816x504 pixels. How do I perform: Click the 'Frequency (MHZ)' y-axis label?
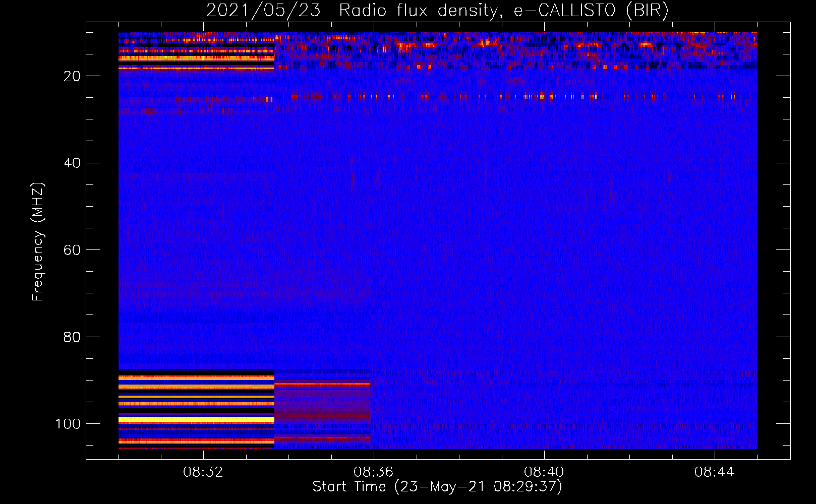38,241
